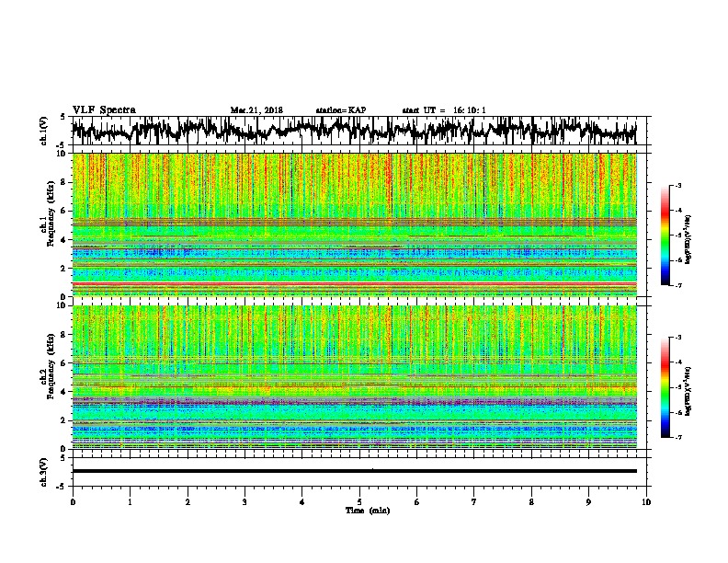Click the ch.1 spectrogram color scale bar

[665, 236]
